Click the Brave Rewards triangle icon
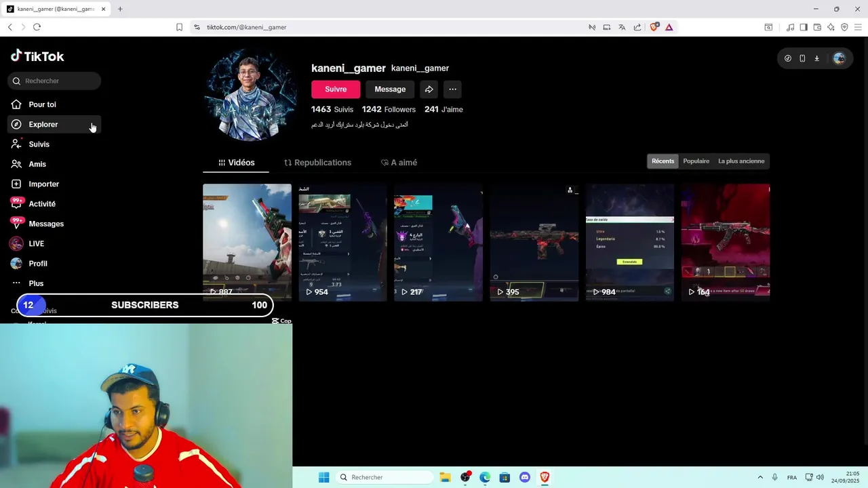This screenshot has height=488, width=868. 669,27
